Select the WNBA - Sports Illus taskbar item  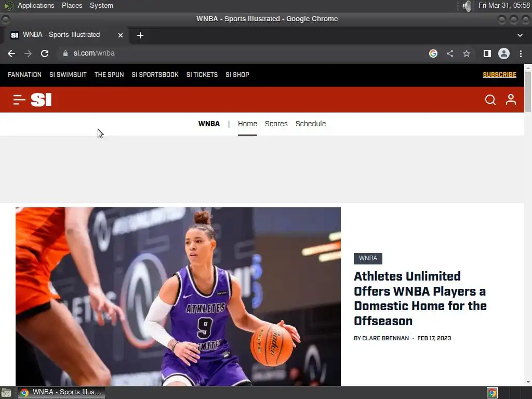tap(61, 393)
